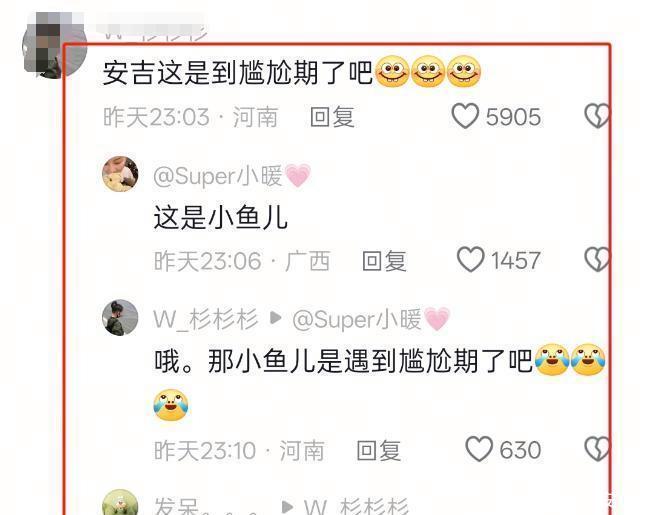This screenshot has width=663, height=515.
Task: Open Super小暖 profile avatar
Action: 120,174
